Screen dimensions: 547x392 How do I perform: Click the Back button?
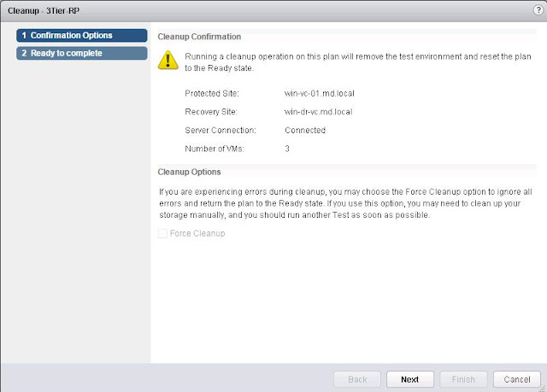tap(357, 379)
